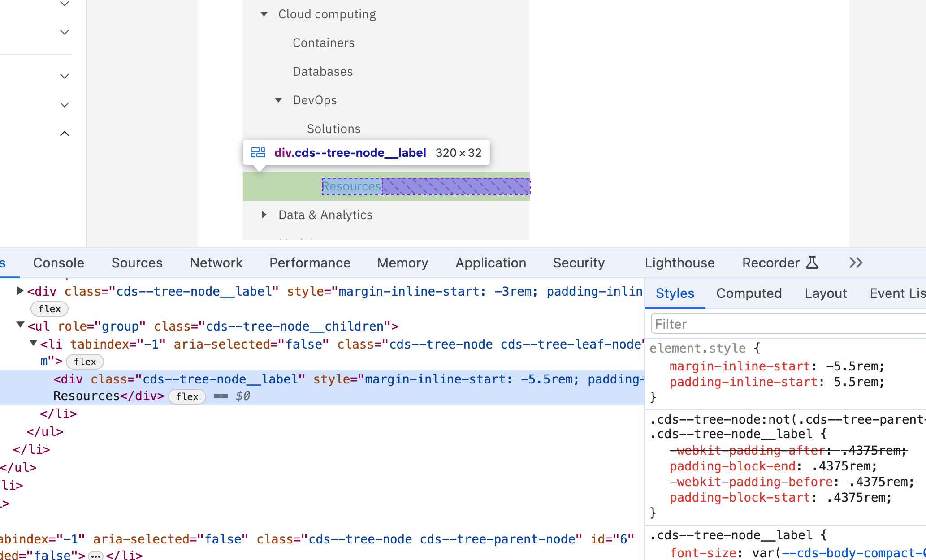Switch to the Computed styles tab
Viewport: 926px width, 560px height.
749,293
